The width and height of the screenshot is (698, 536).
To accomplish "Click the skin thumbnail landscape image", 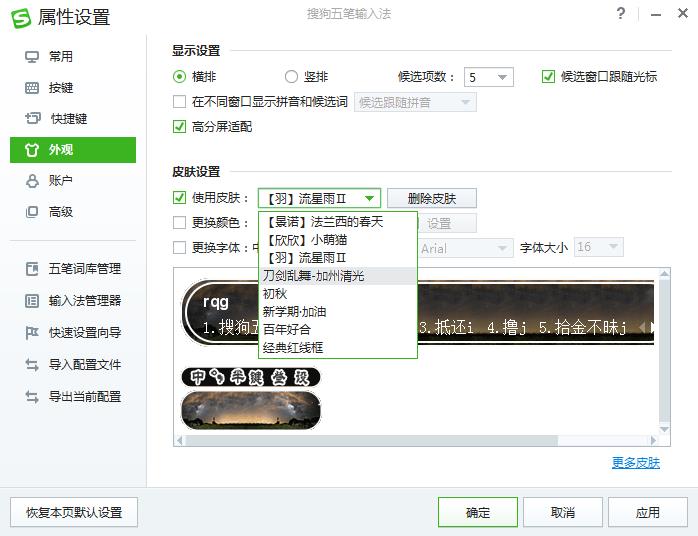I will [x=251, y=410].
